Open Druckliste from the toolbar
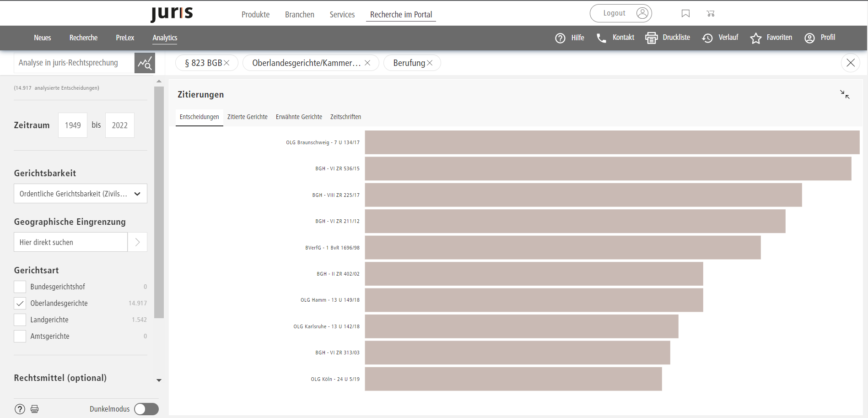Image resolution: width=868 pixels, height=418 pixels. tap(668, 38)
